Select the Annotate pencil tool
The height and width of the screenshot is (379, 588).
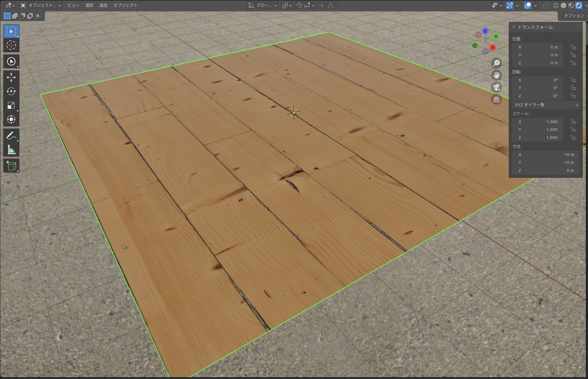(11, 136)
